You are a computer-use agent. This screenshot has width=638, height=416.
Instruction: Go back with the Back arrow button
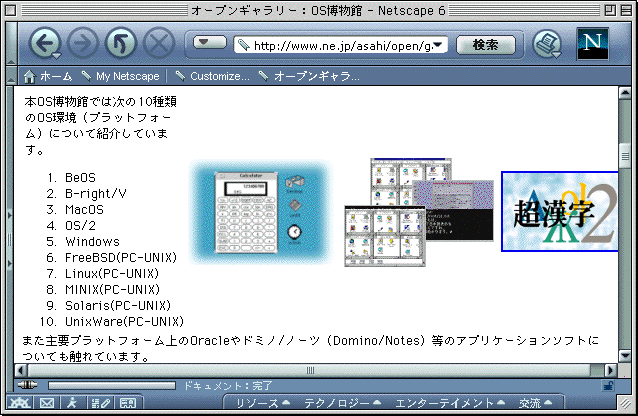pyautogui.click(x=45, y=43)
